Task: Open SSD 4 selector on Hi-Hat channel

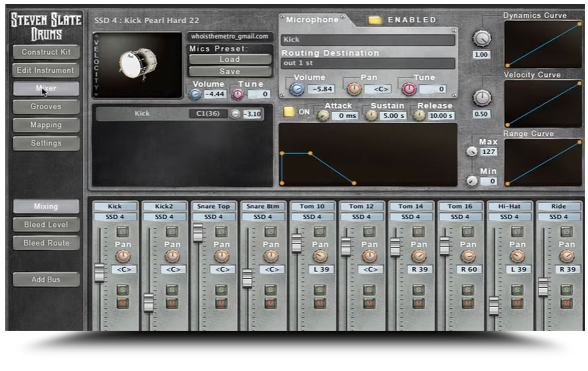Action: click(x=509, y=217)
